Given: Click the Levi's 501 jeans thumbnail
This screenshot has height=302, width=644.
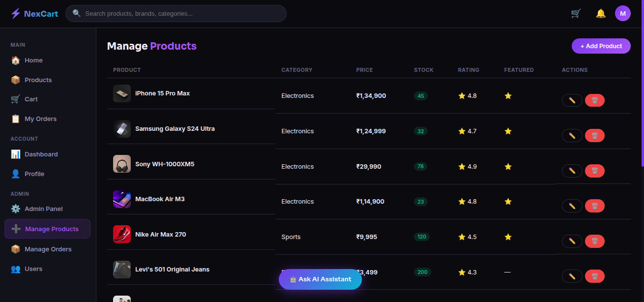Looking at the screenshot, I should click(122, 270).
